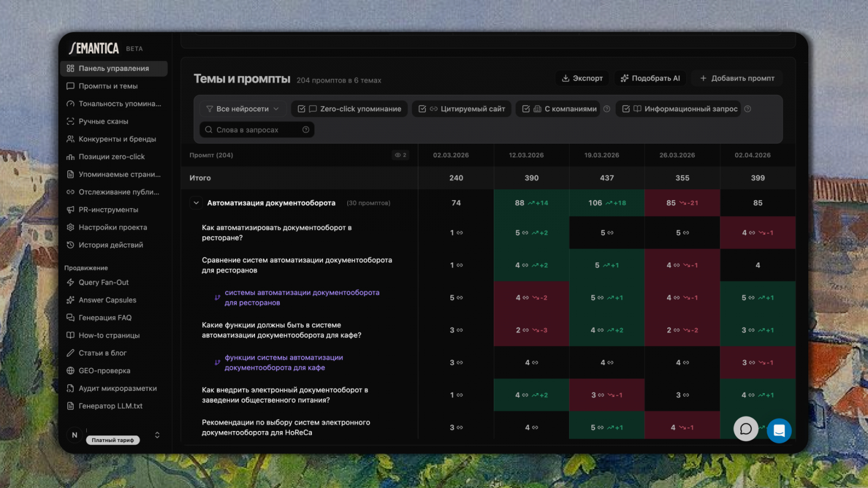Open the Все нейросети dropdown

pyautogui.click(x=242, y=109)
